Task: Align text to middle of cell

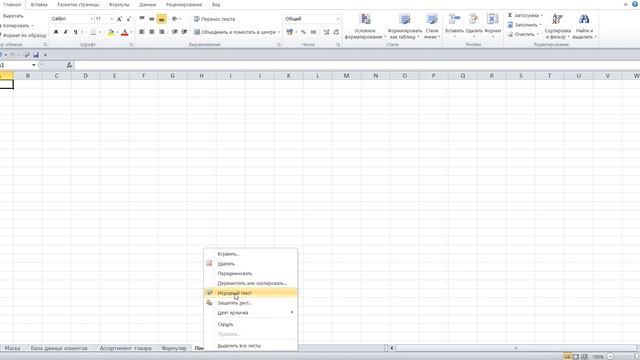Action: [x=151, y=19]
